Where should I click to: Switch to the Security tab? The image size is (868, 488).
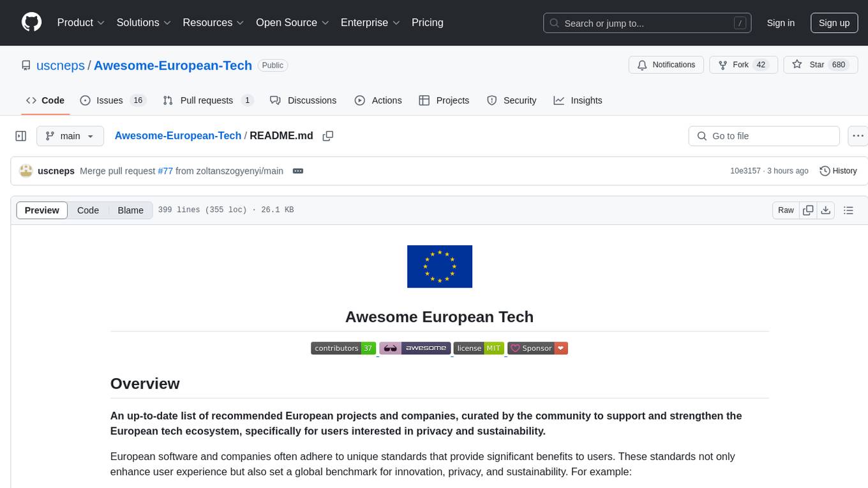[512, 100]
